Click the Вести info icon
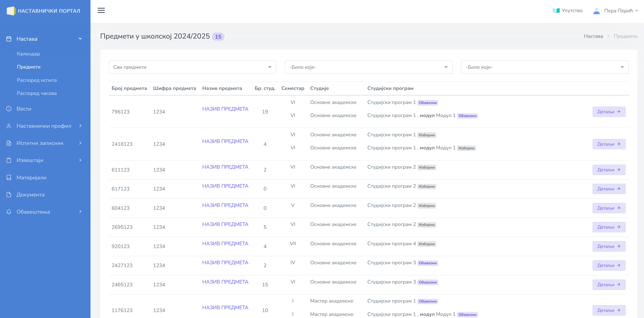644x318 pixels. (9, 109)
